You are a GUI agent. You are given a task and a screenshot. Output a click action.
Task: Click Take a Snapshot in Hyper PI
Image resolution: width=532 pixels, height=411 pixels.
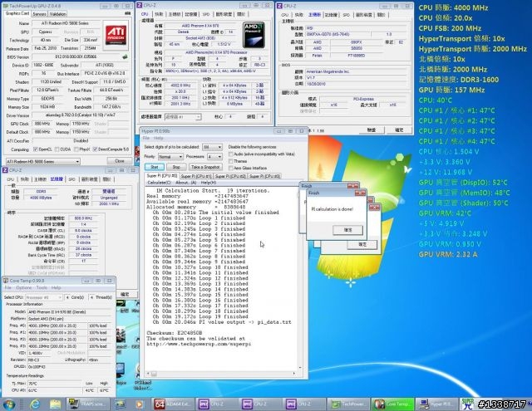(x=206, y=167)
